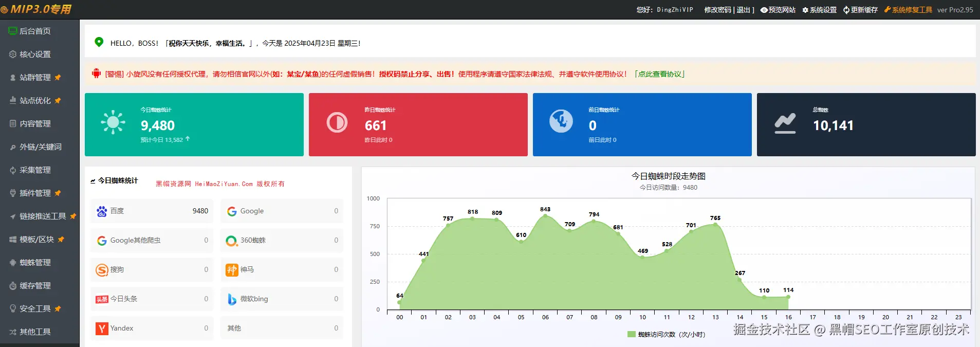Click the user icon beside 站群管理
This screenshot has height=347, width=980.
tap(13, 78)
